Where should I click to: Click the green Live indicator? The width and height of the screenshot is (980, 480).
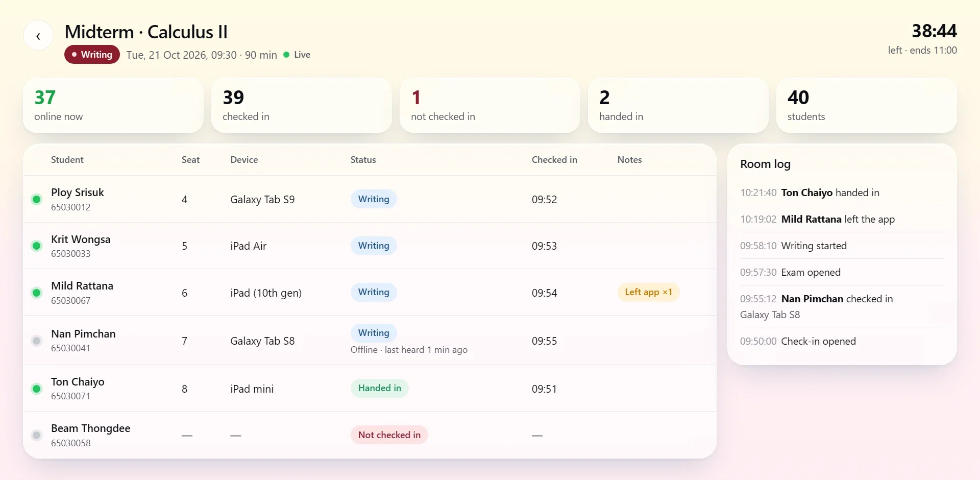click(297, 55)
